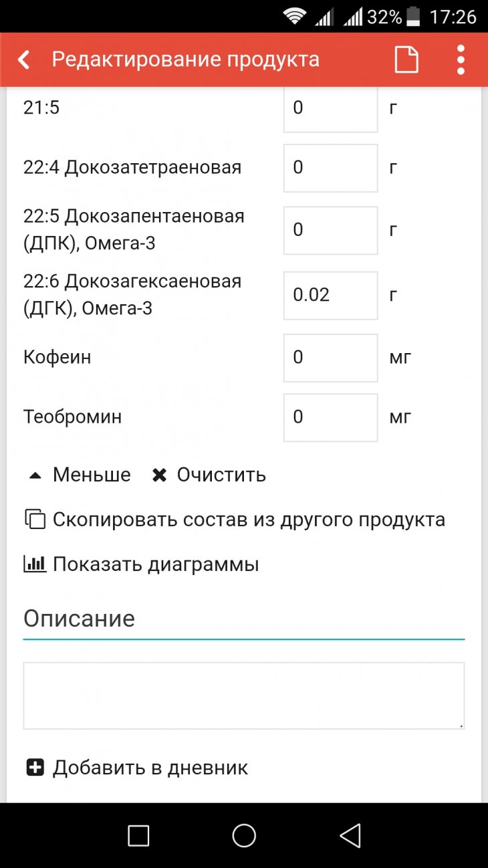Viewport: 488px width, 868px height.
Task: Open the three-dot overflow menu
Action: 461,60
